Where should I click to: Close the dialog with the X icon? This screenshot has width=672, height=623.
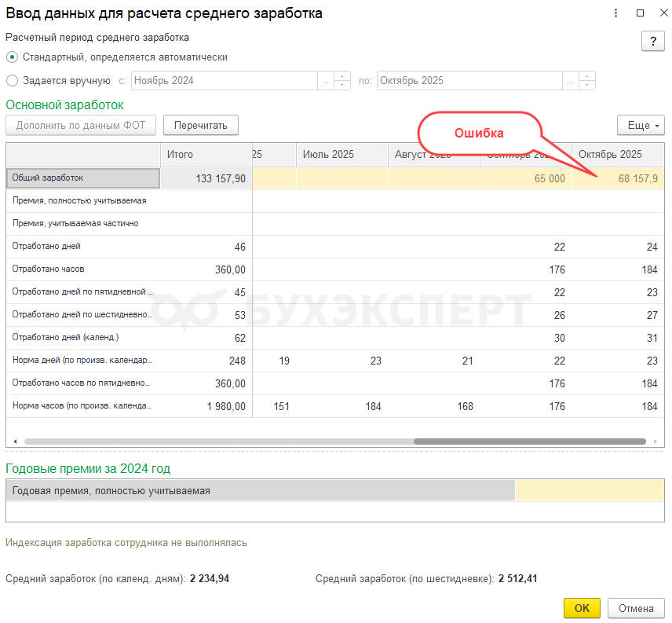coord(661,13)
